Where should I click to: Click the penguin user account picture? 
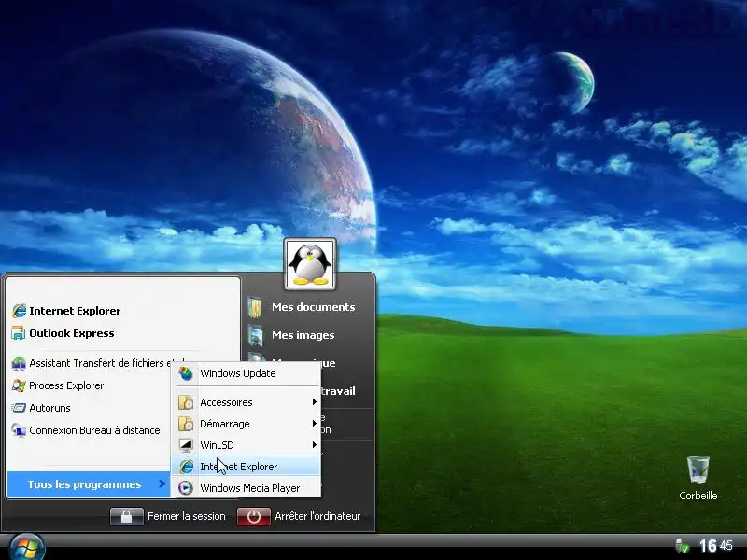[310, 264]
